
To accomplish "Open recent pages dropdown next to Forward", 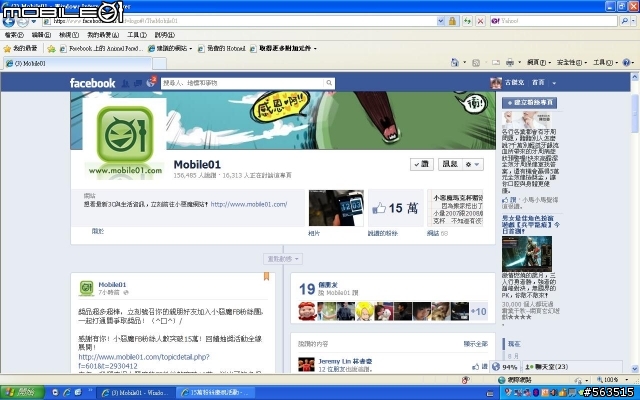I will coord(33,22).
